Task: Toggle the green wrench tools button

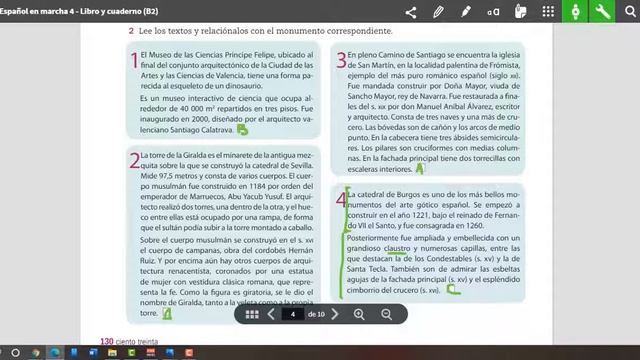Action: click(602, 11)
